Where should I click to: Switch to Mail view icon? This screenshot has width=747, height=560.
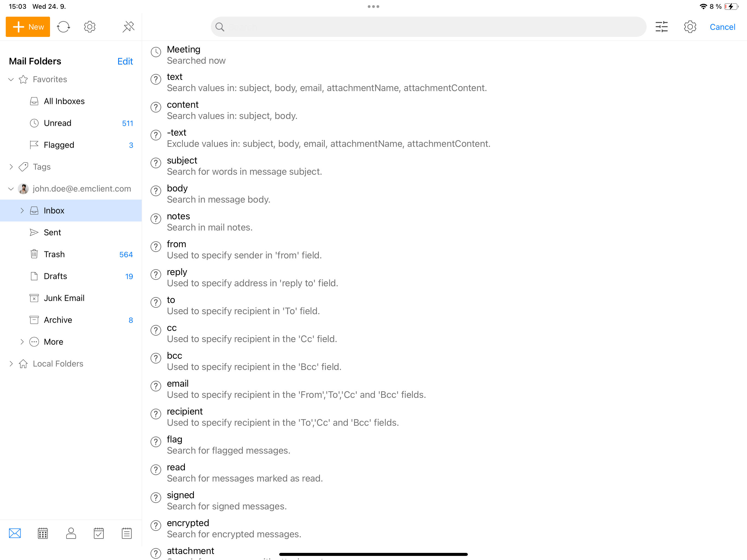point(15,533)
